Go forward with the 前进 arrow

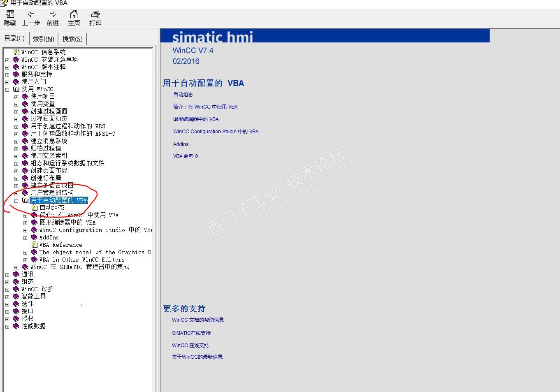[53, 14]
